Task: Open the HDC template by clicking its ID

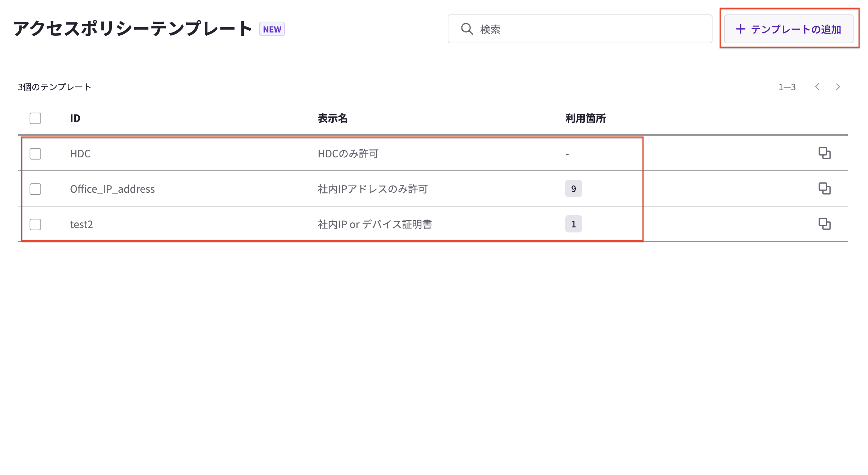Action: click(80, 153)
